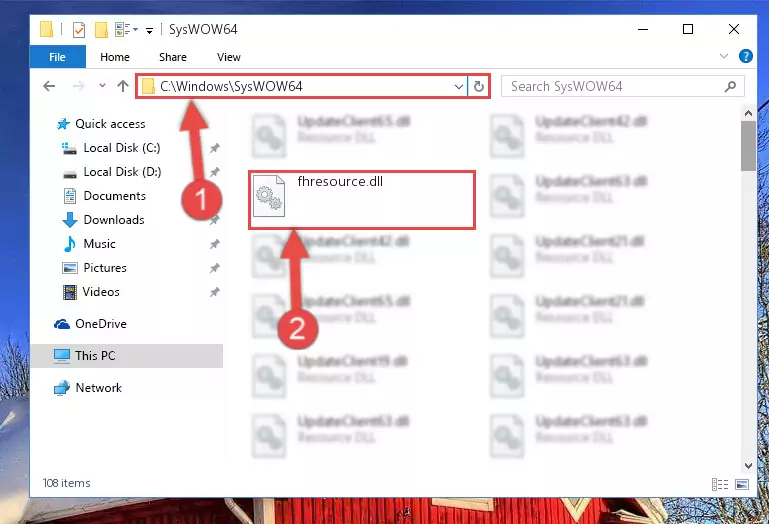This screenshot has height=524, width=769.
Task: Click the Properties icon in the quick access toolbar
Action: (78, 30)
